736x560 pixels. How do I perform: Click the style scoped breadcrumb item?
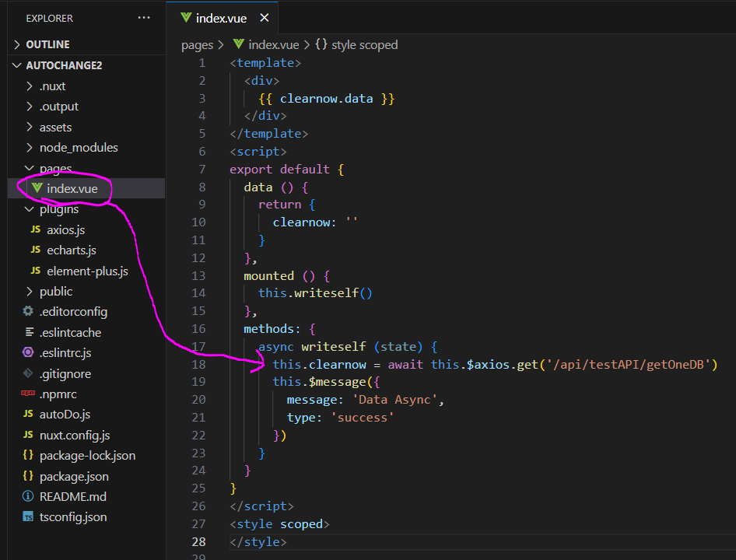point(363,45)
